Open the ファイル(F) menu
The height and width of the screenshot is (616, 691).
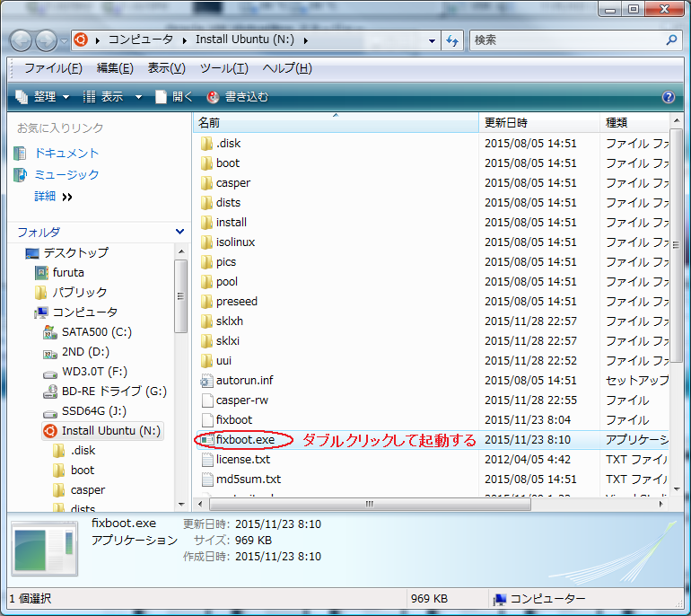point(53,68)
